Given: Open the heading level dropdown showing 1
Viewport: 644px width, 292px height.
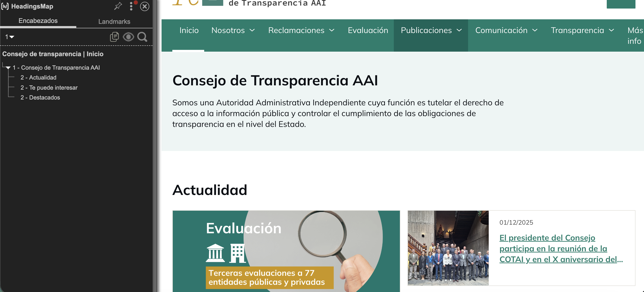Looking at the screenshot, I should pyautogui.click(x=10, y=37).
